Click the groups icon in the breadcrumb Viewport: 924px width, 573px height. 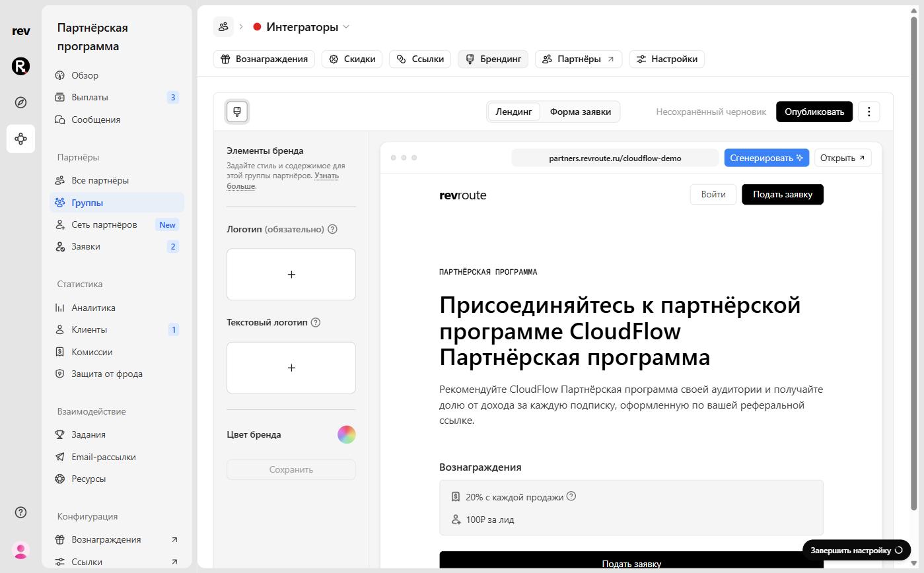(x=223, y=26)
